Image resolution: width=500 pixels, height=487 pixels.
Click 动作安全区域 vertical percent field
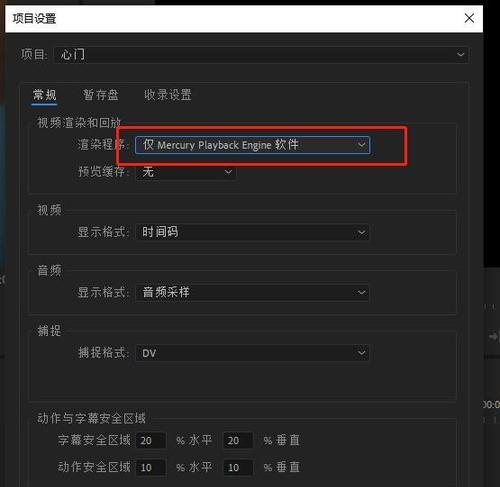click(238, 468)
